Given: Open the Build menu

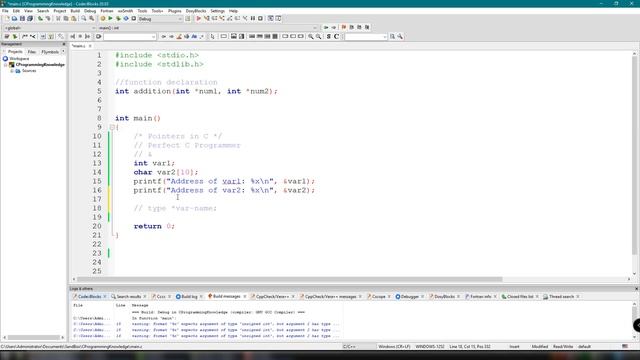Looking at the screenshot, I should pyautogui.click(x=75, y=11).
